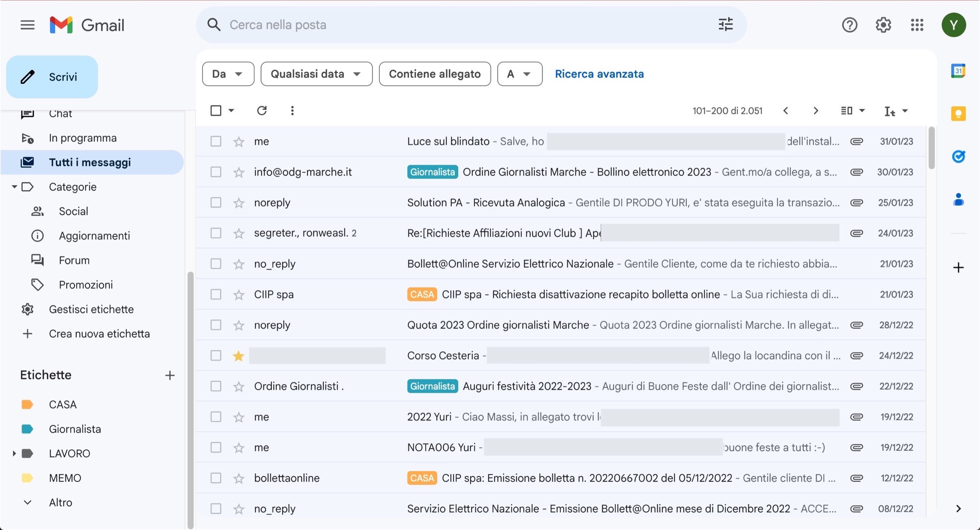Open Google apps grid icon

coord(917,25)
